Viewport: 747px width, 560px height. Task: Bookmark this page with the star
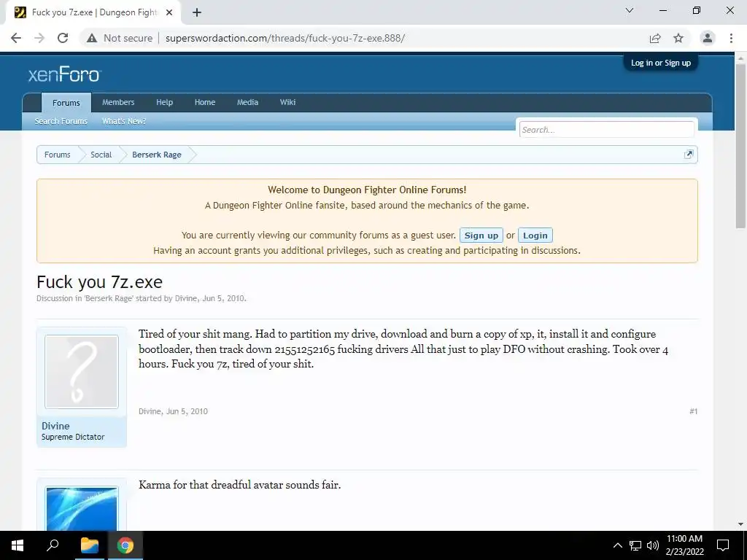pos(678,38)
